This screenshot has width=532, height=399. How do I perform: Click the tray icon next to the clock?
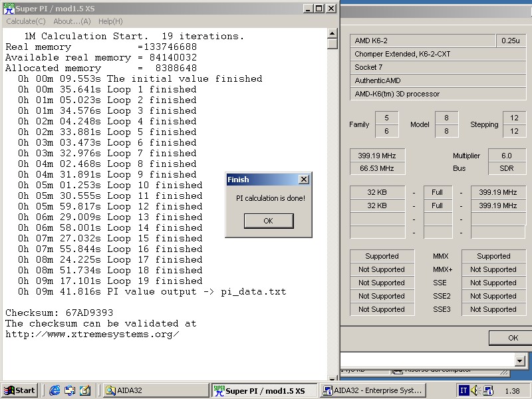coord(487,390)
